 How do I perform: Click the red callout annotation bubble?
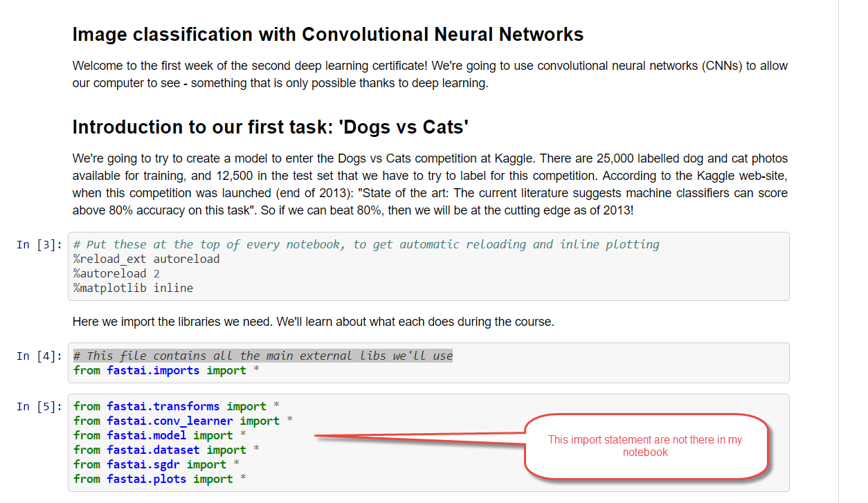645,446
